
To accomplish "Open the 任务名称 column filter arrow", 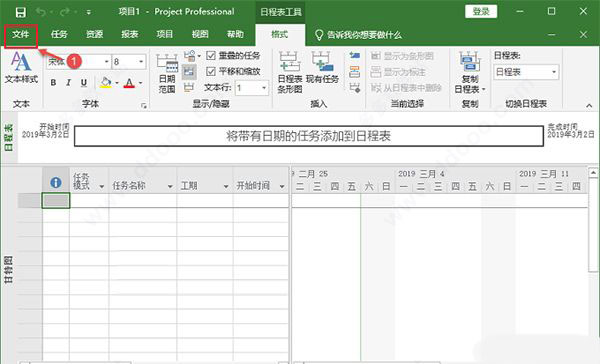I will tap(170, 186).
